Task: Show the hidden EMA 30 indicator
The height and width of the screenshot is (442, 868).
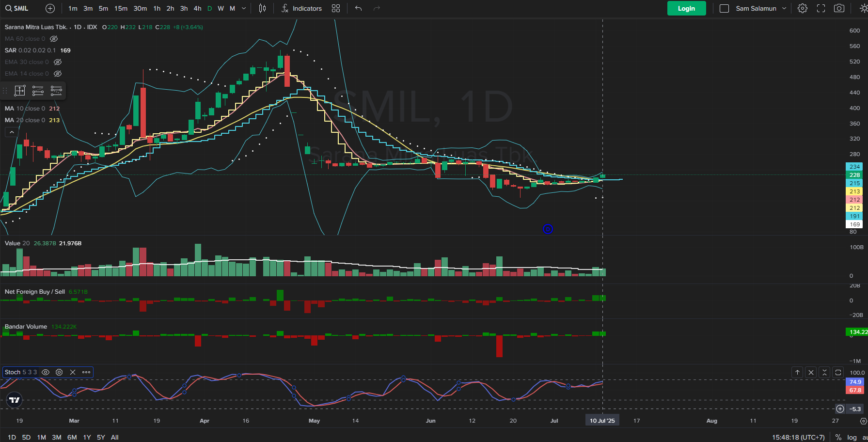Action: (58, 62)
